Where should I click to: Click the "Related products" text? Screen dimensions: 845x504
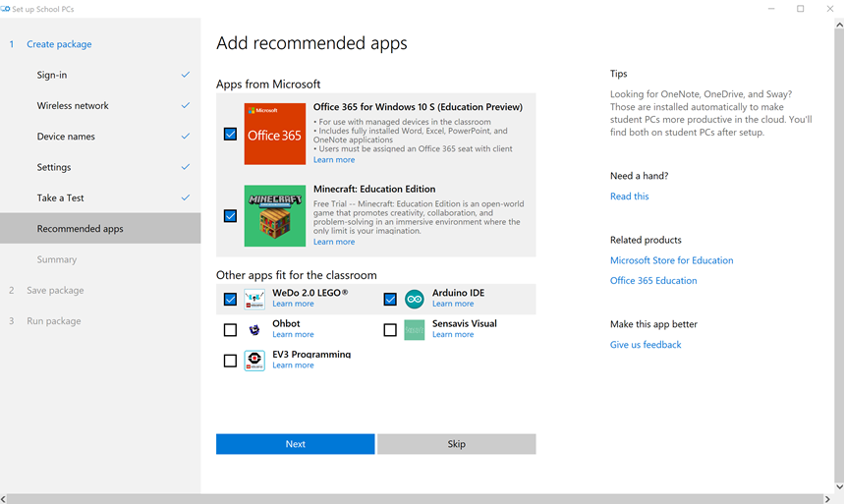point(646,240)
